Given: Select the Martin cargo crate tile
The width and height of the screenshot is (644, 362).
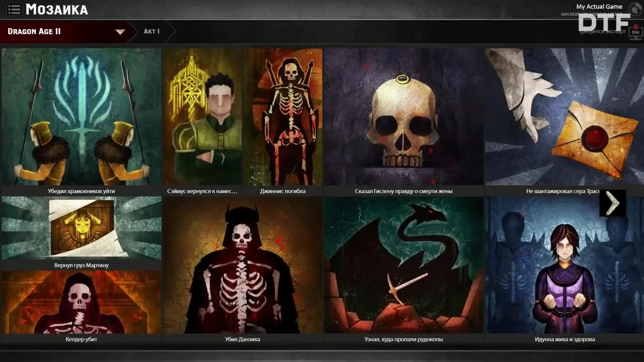Looking at the screenshot, I should point(82,228).
